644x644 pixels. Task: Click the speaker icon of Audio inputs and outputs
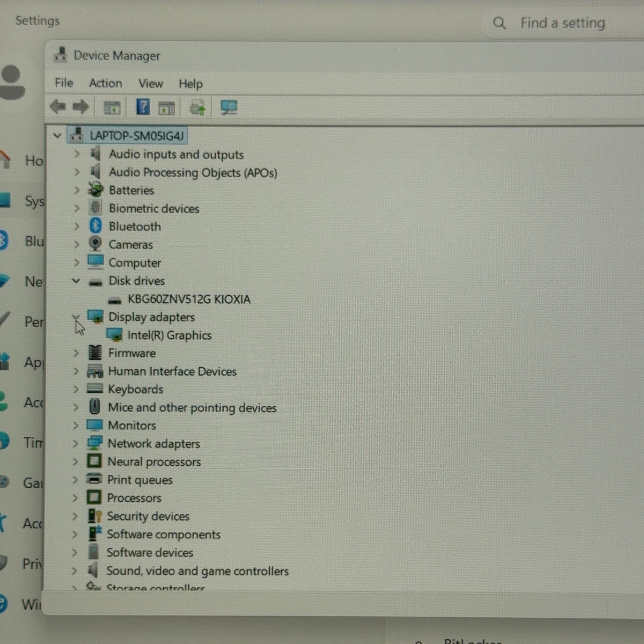(x=95, y=153)
